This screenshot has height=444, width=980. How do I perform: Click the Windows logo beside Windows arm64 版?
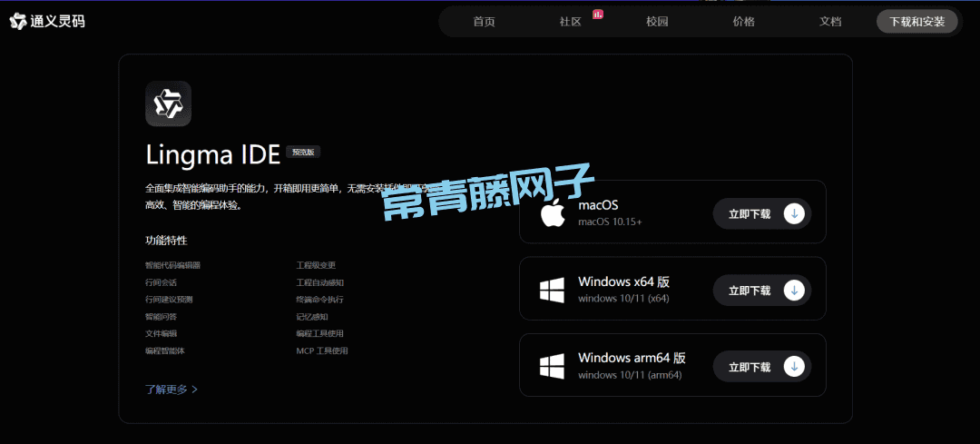[x=553, y=367]
